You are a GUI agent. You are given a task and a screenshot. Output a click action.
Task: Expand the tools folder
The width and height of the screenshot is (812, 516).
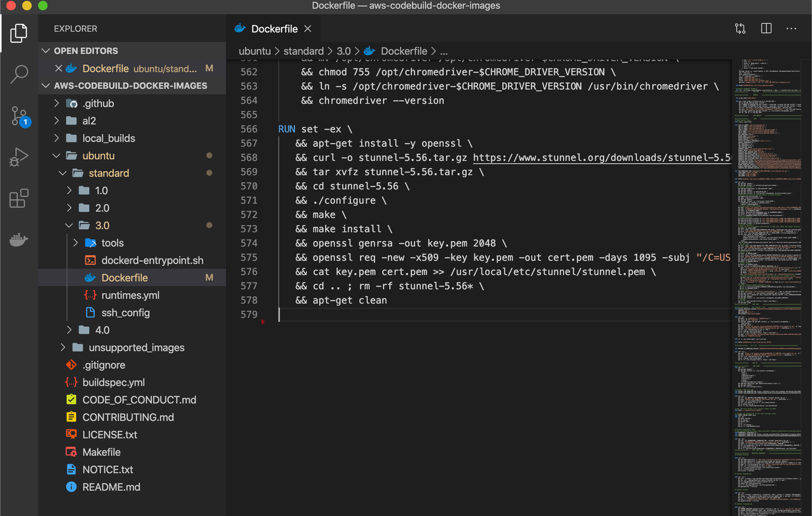[x=75, y=242]
